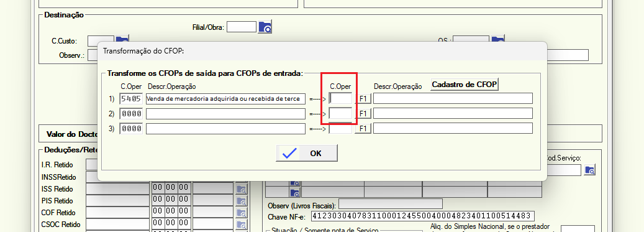Image resolution: width=644 pixels, height=232 pixels.
Task: Click the 'Transformação do CFOP:' dialog title
Action: [143, 52]
